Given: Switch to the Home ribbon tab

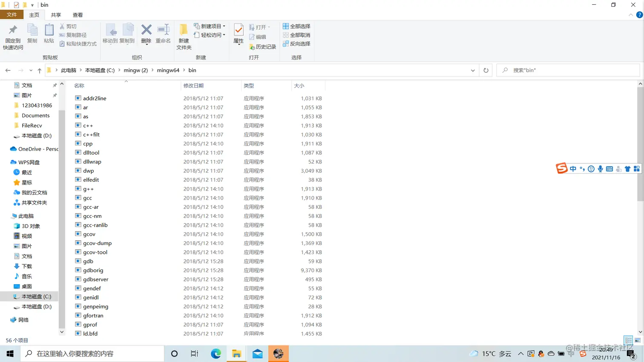Looking at the screenshot, I should click(34, 15).
